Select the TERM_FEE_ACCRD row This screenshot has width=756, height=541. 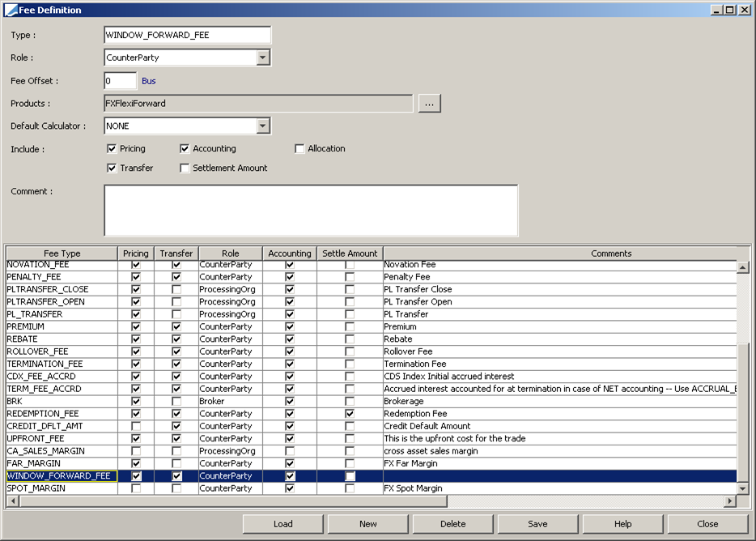click(372, 389)
